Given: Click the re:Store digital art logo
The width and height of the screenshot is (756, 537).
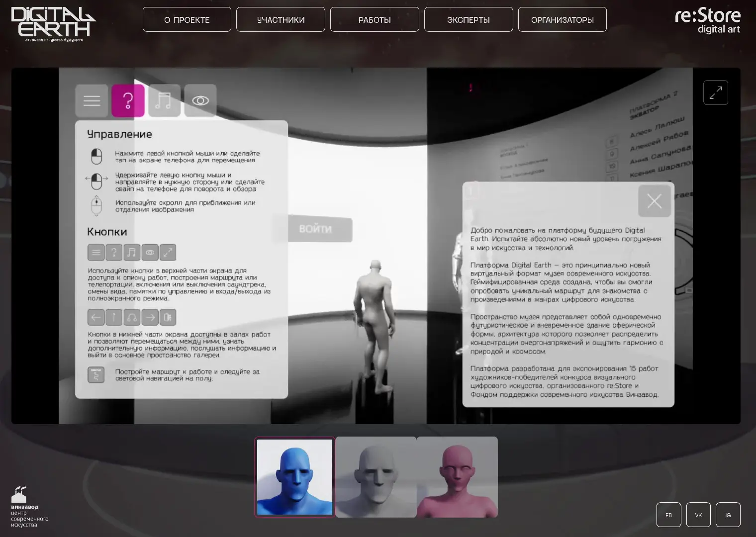Looking at the screenshot, I should coord(707,21).
